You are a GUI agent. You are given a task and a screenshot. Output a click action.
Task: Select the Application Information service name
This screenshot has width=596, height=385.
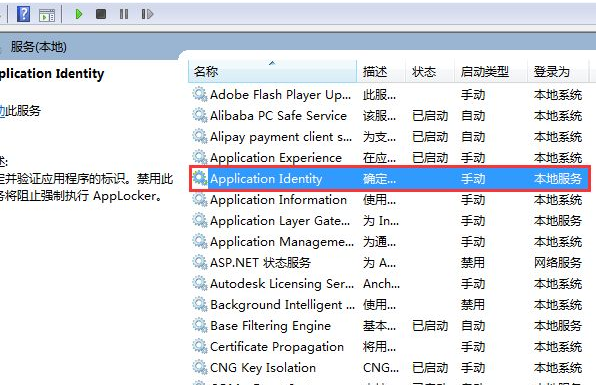(x=278, y=200)
